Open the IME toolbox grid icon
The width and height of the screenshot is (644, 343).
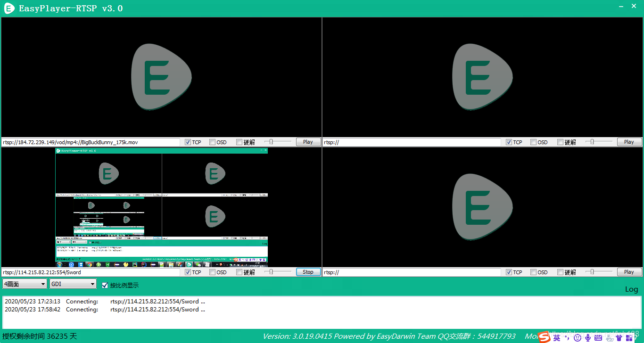629,337
